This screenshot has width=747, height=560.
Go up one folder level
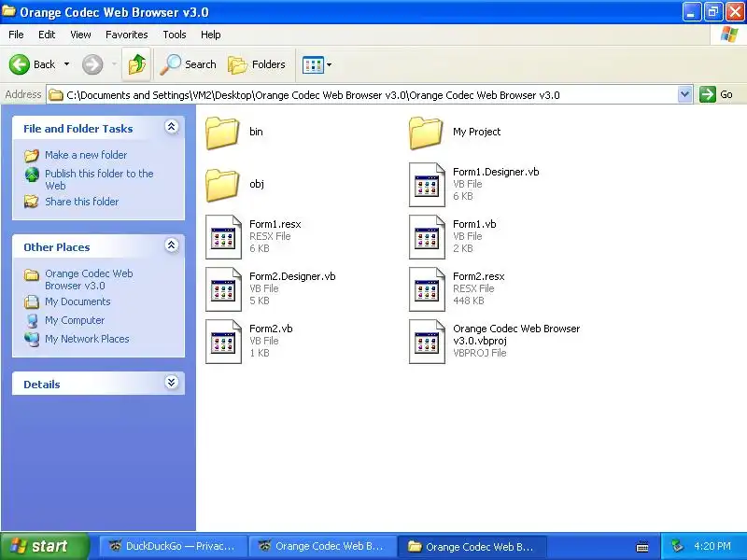[x=136, y=64]
